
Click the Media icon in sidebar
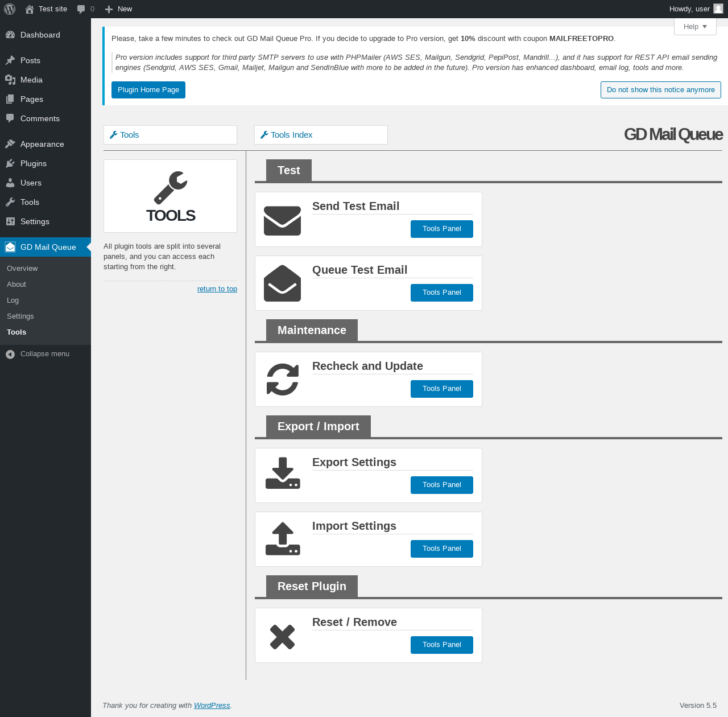click(10, 80)
